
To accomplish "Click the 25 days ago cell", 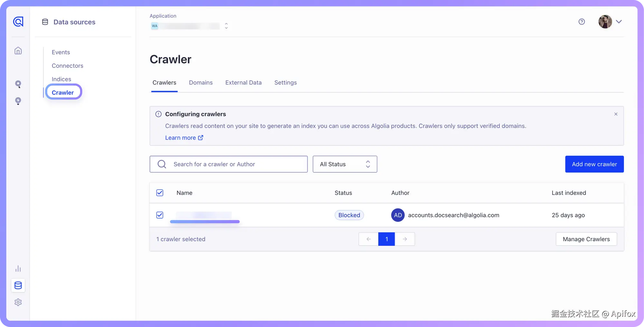I will click(568, 215).
